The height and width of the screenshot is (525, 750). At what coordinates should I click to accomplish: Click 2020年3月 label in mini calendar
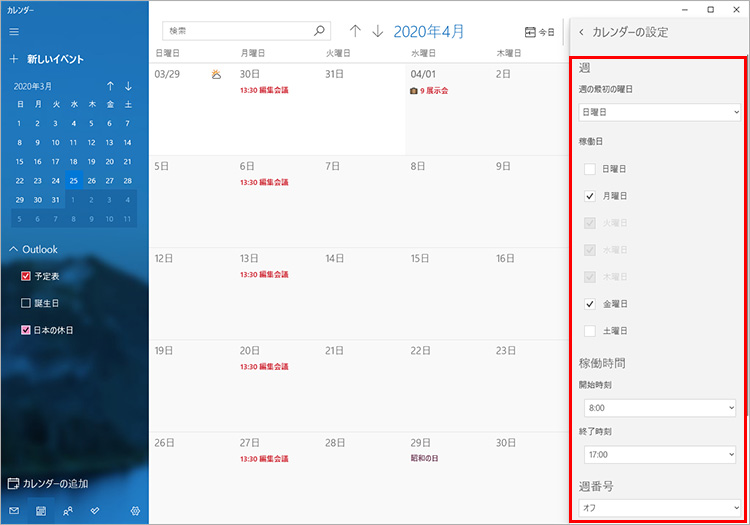(33, 87)
